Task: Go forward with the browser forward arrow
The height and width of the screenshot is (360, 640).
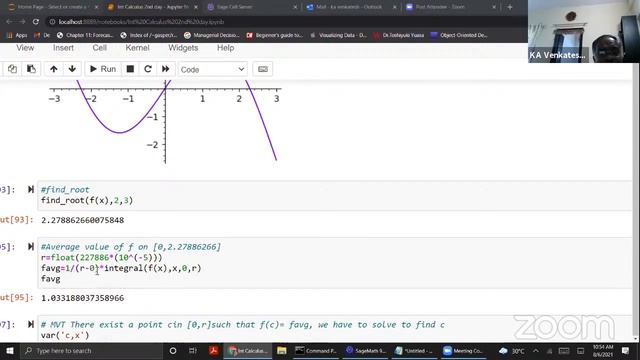Action: tap(22, 22)
